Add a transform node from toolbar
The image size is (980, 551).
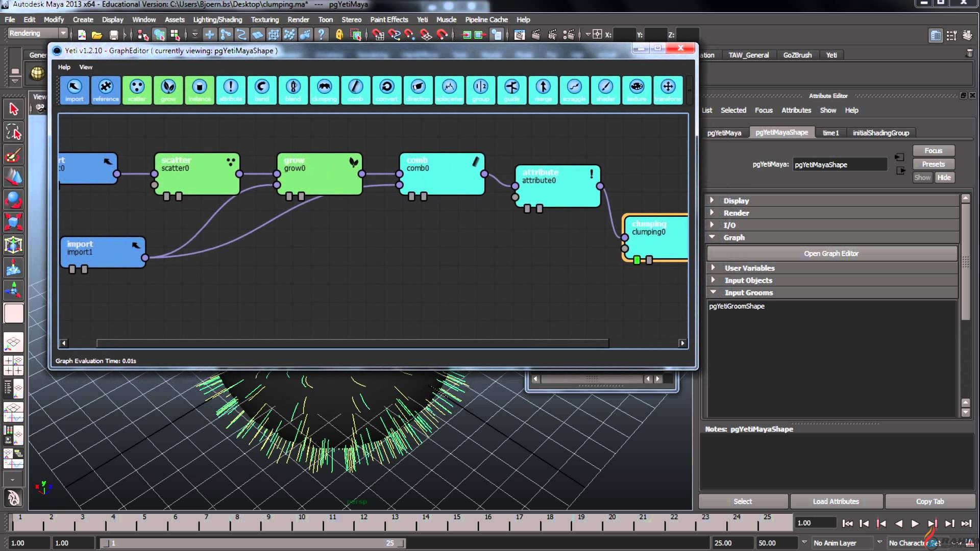(668, 90)
